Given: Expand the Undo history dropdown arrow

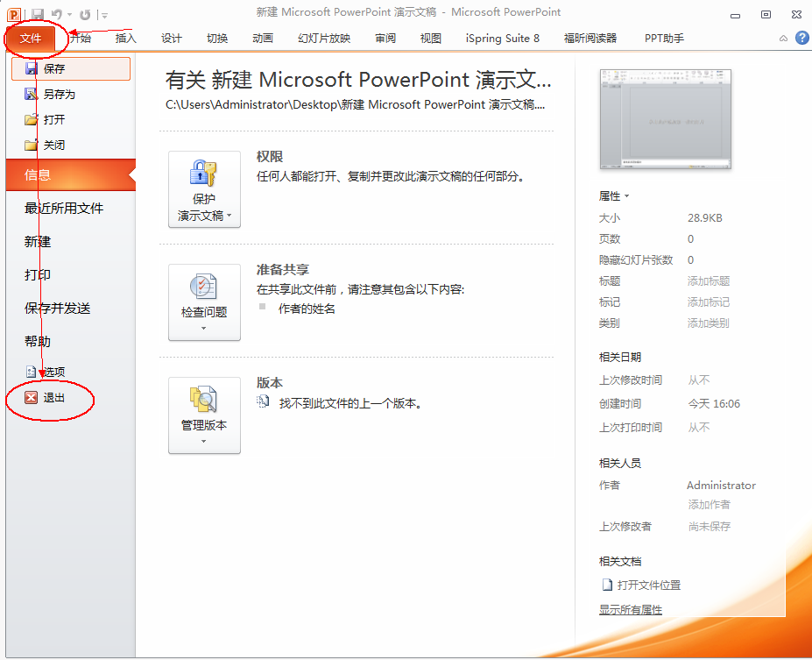Looking at the screenshot, I should 69,15.
